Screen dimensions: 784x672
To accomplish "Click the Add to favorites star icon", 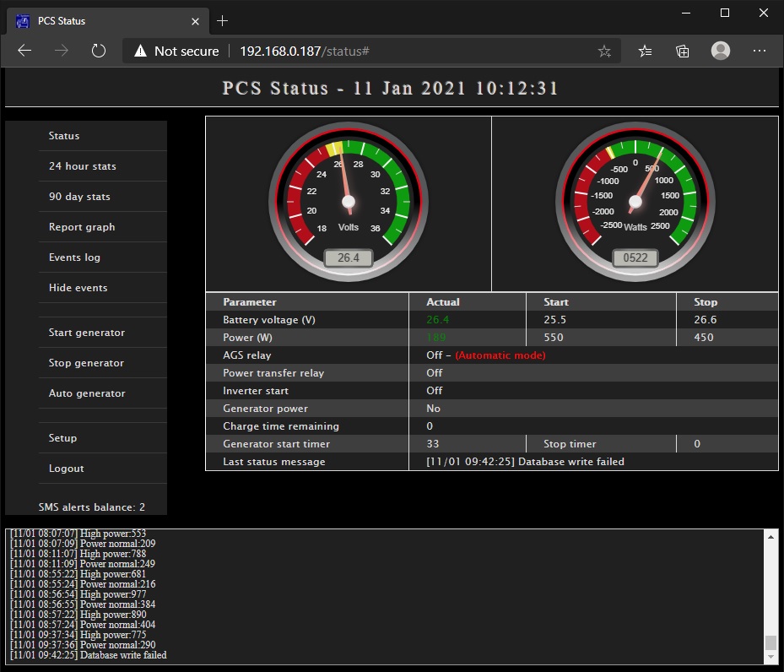I will pyautogui.click(x=604, y=51).
